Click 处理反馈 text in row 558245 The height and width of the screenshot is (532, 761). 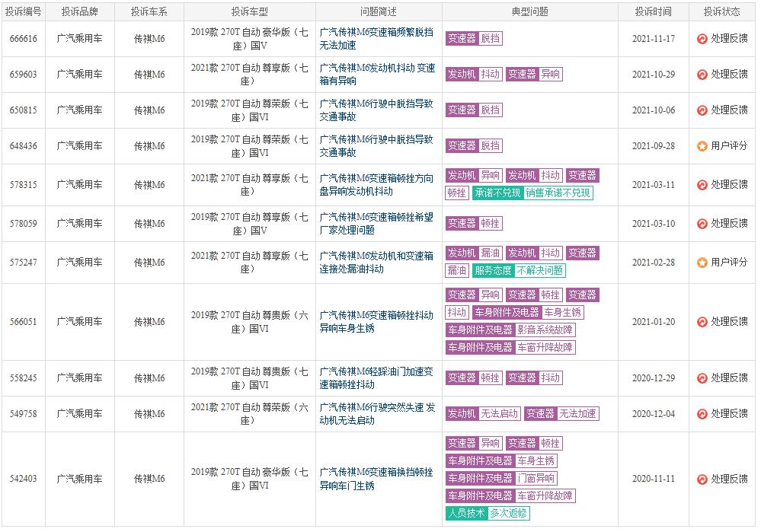[x=729, y=378]
